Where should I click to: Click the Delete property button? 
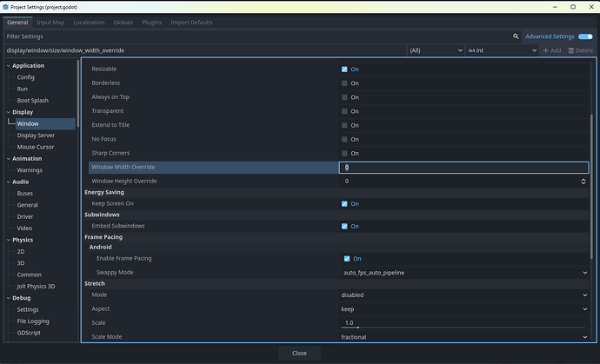click(x=581, y=50)
